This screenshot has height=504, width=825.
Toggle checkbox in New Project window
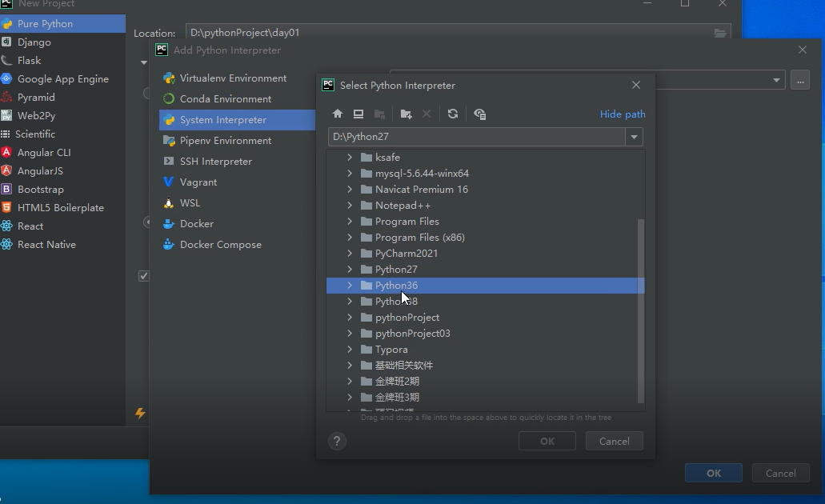point(144,276)
